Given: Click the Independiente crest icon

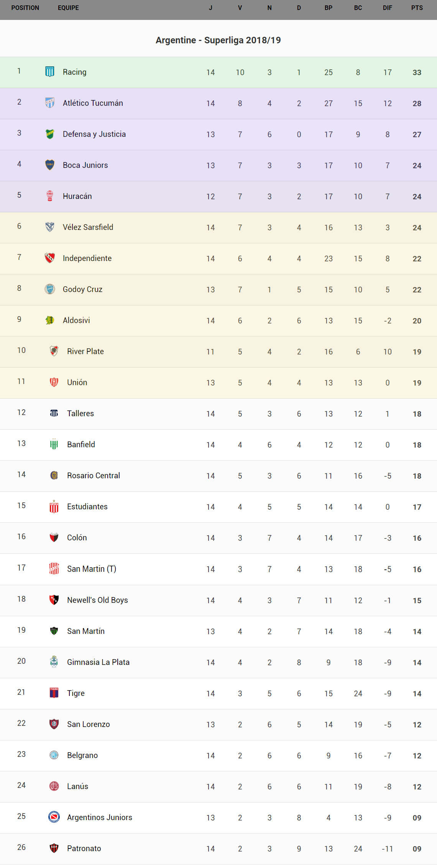Looking at the screenshot, I should click(x=50, y=258).
